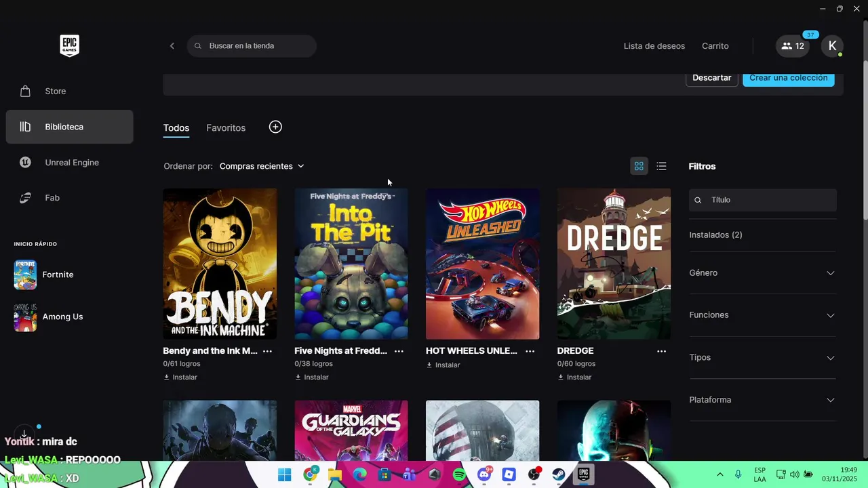Expand the Funciones filter
The height and width of the screenshot is (488, 868).
pos(763,315)
